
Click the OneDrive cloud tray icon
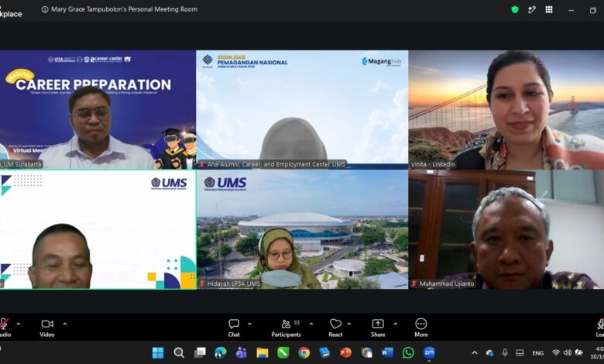pos(490,353)
